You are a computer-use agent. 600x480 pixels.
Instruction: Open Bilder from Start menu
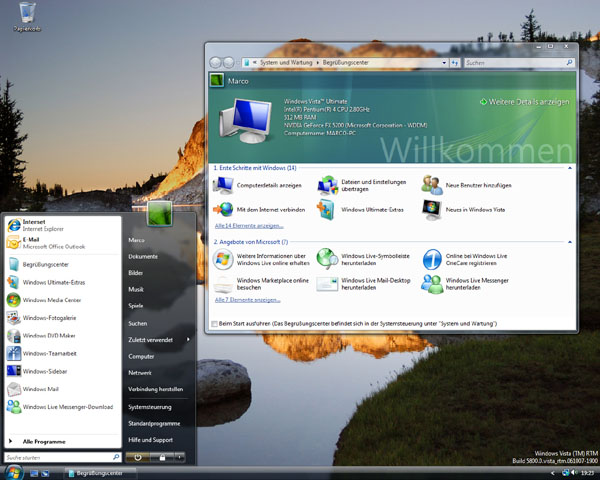pos(135,273)
